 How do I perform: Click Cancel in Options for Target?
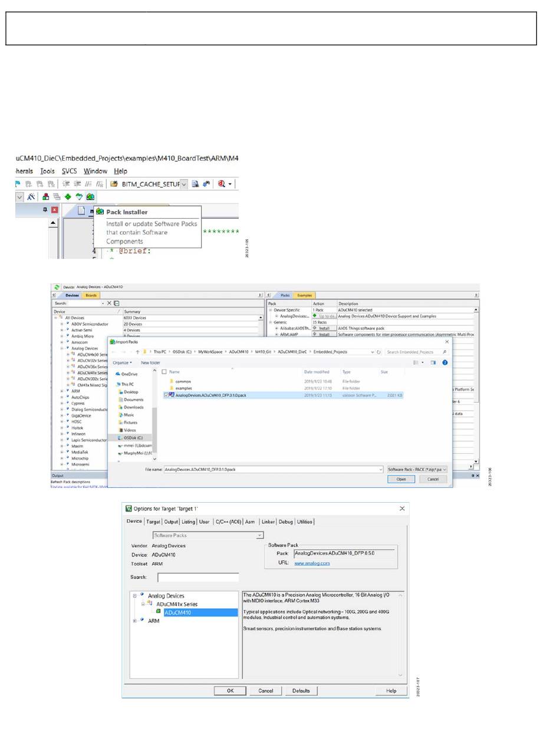(x=265, y=691)
